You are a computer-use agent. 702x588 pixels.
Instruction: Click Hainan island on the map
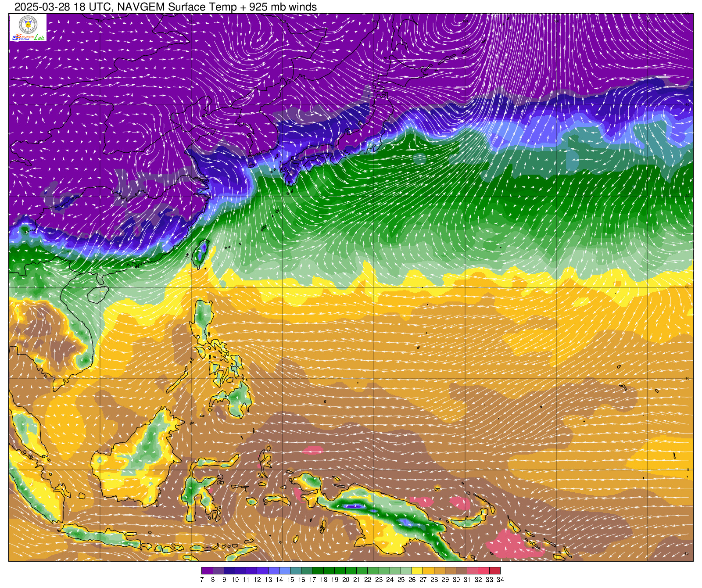pos(98,294)
